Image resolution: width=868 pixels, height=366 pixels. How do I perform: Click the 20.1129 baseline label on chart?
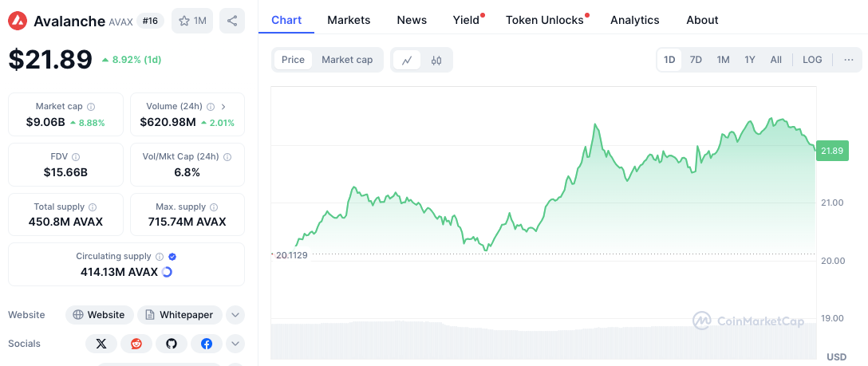tap(292, 255)
